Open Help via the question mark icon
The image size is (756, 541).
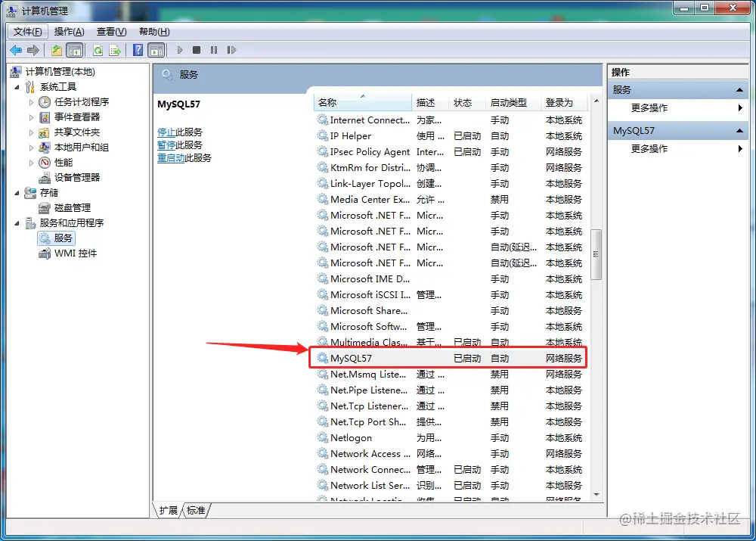pos(138,50)
